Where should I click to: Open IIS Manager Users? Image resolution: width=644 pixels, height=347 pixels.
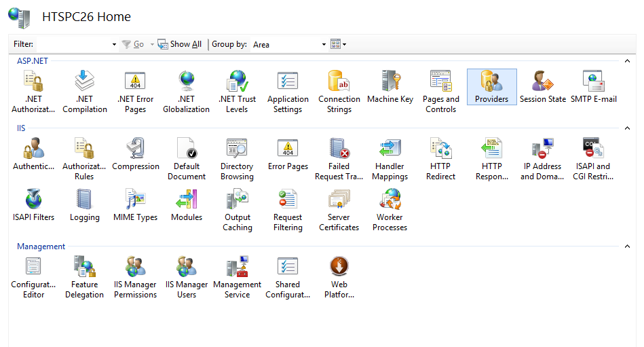[187, 277]
